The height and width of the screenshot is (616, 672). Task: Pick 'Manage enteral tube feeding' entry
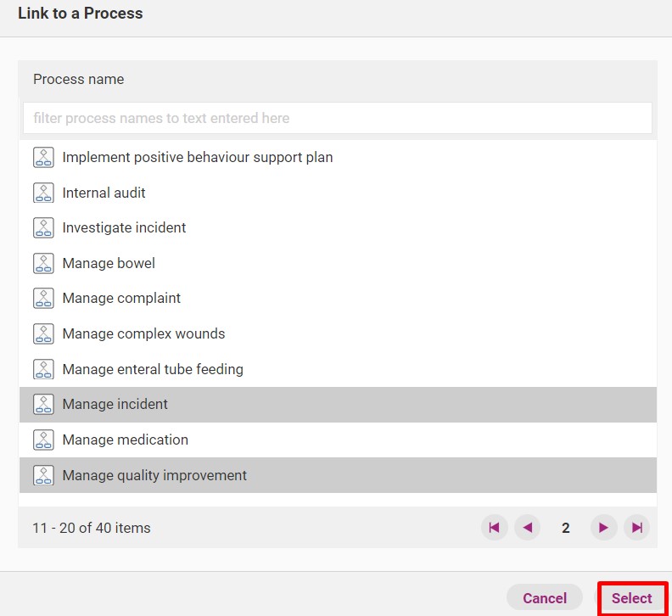pyautogui.click(x=339, y=369)
